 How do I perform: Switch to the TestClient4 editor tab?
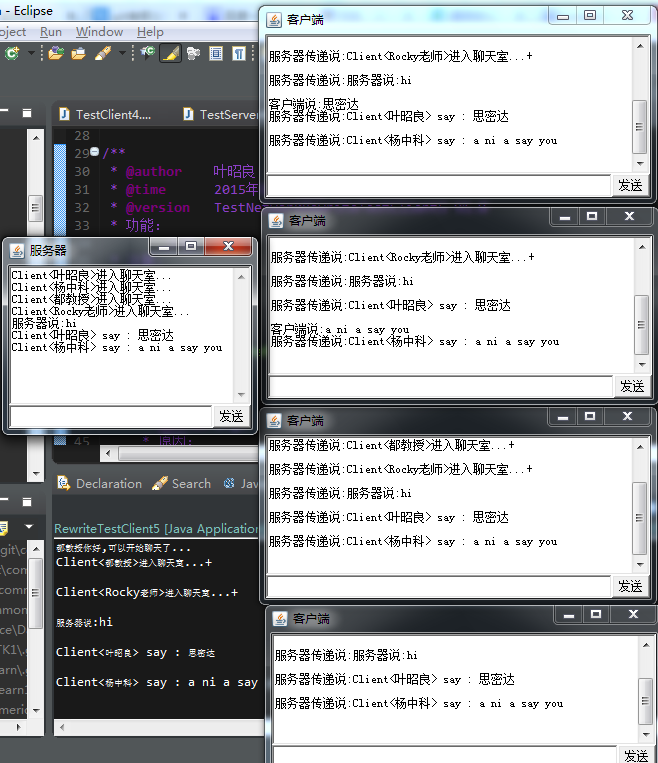tap(112, 114)
